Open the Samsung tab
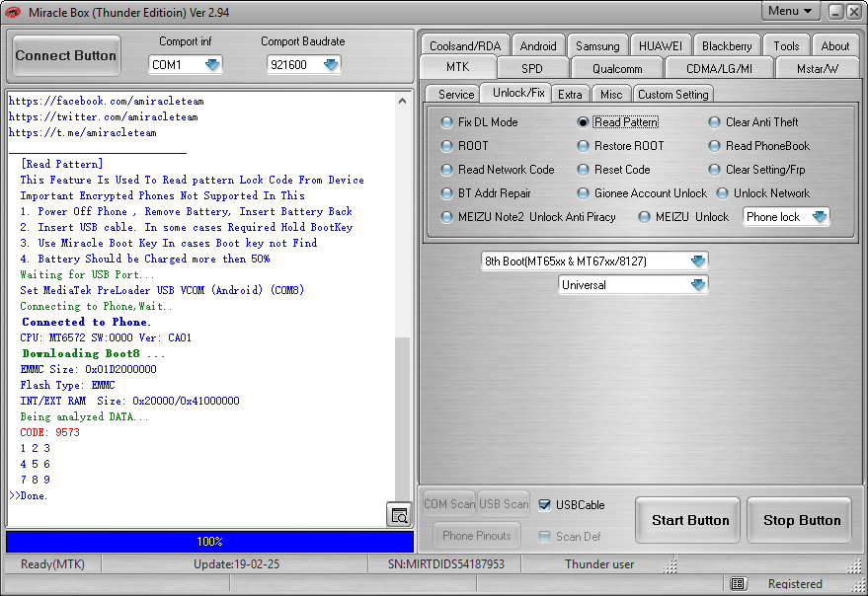868x596 pixels. pyautogui.click(x=597, y=46)
